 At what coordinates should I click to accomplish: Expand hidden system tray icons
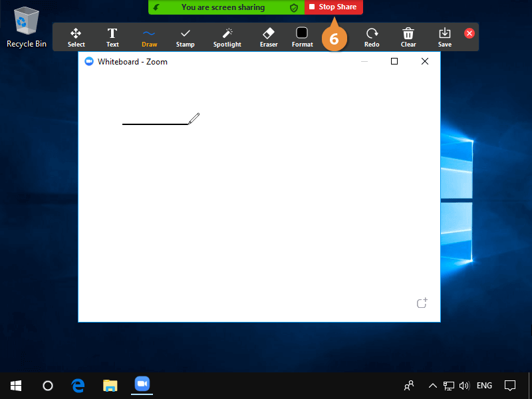pos(432,386)
